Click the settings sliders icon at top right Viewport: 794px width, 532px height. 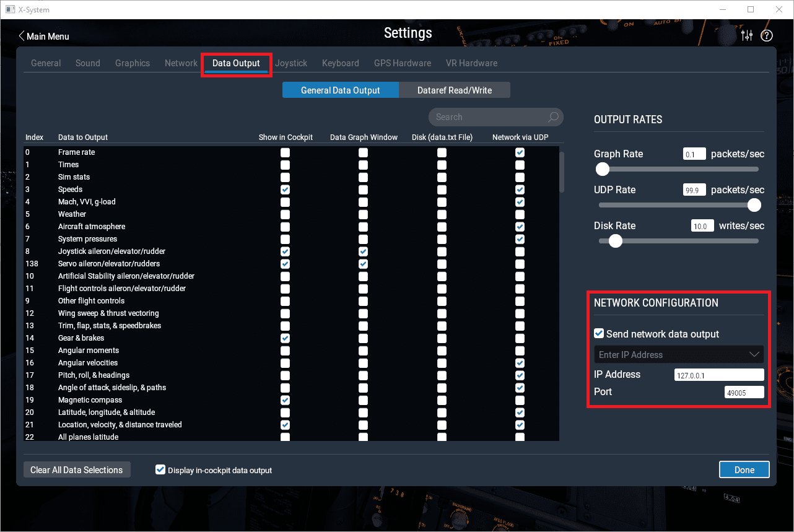(x=747, y=36)
